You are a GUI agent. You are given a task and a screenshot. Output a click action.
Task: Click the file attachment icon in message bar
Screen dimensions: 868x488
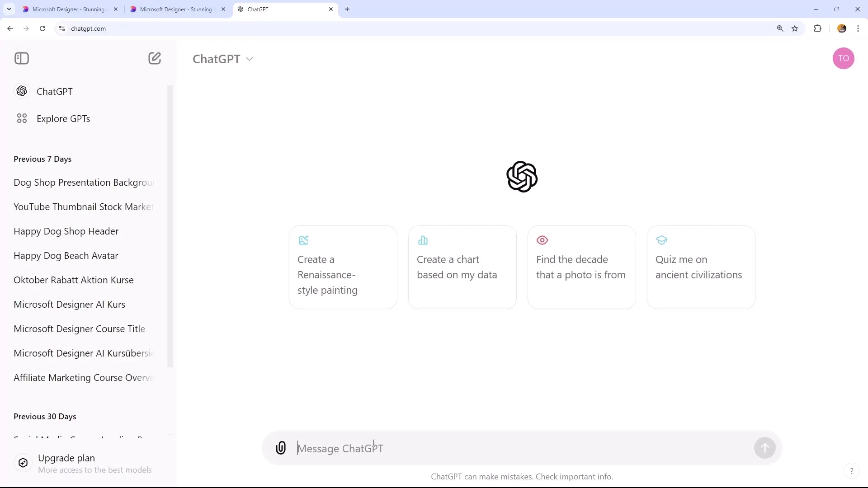coord(281,447)
